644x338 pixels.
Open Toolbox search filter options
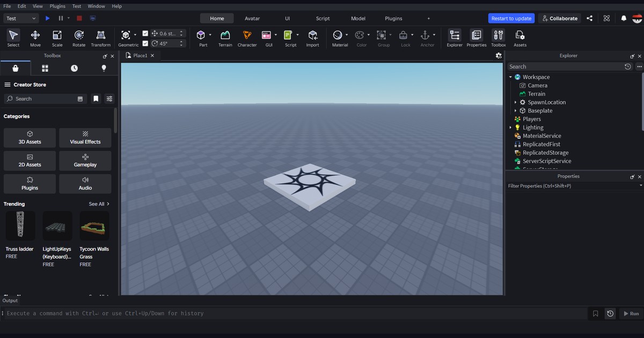click(x=109, y=99)
